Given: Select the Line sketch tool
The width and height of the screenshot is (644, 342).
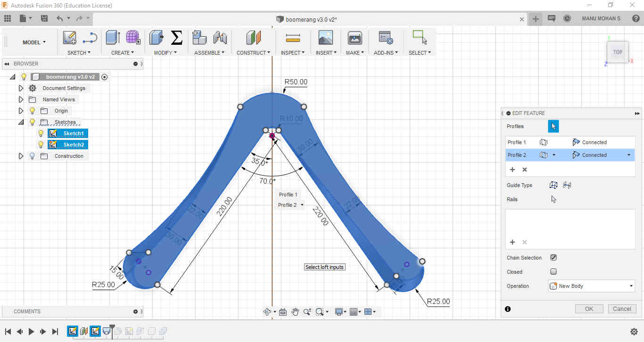Looking at the screenshot, I should (x=90, y=38).
